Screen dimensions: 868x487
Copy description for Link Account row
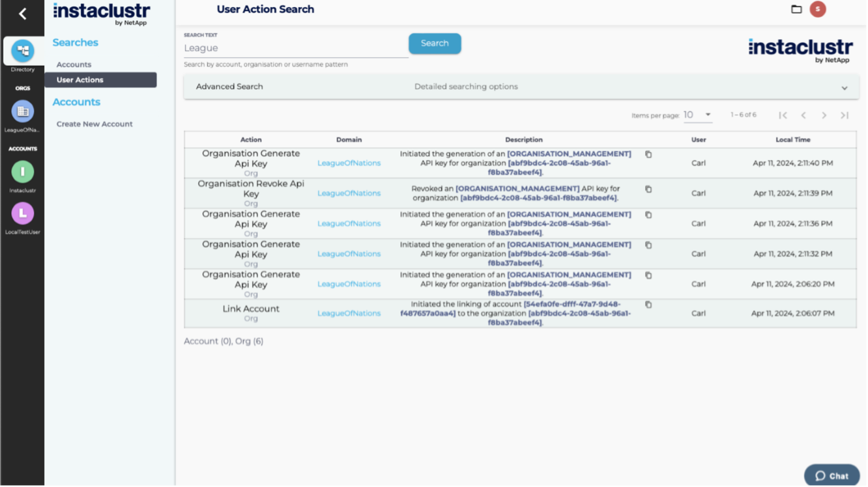[649, 305]
